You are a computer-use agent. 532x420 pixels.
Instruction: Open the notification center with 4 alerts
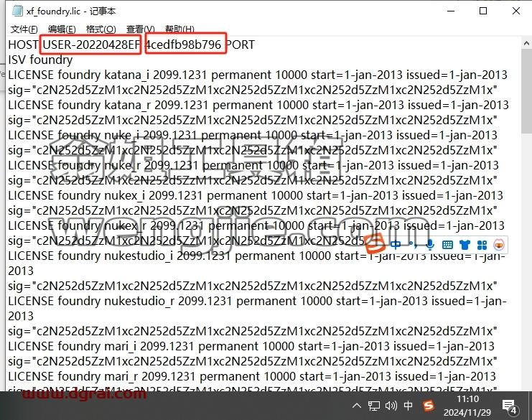(x=510, y=407)
